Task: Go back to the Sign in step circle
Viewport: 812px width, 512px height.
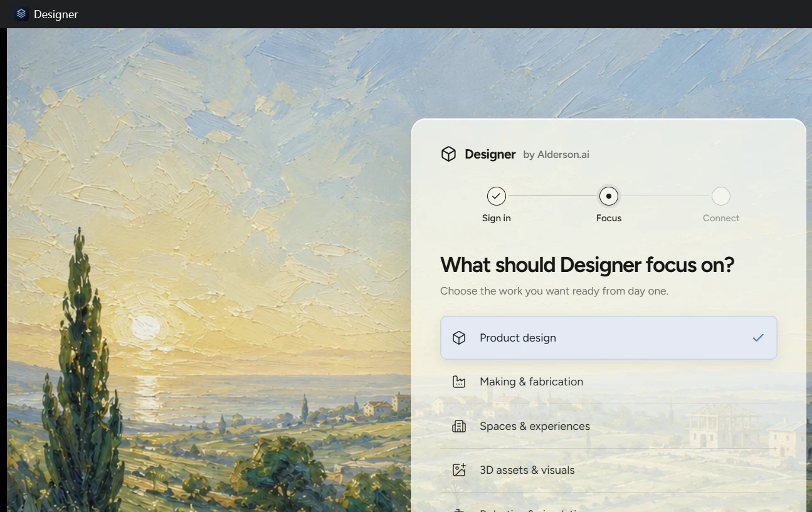Action: tap(496, 196)
